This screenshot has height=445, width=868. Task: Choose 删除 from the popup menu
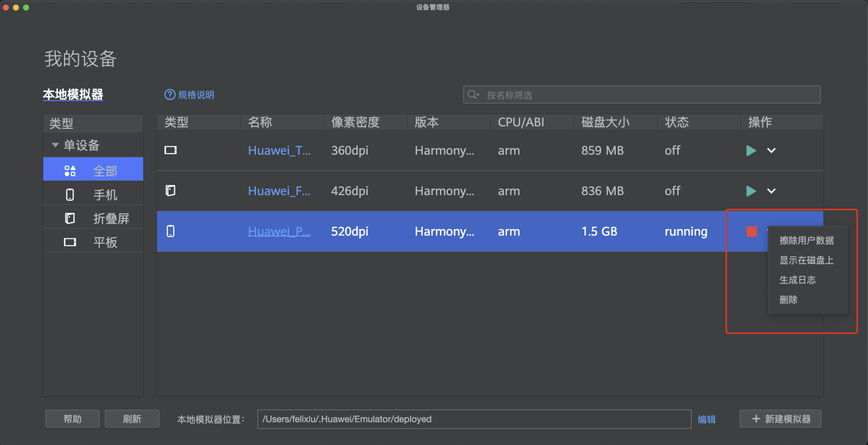(788, 299)
